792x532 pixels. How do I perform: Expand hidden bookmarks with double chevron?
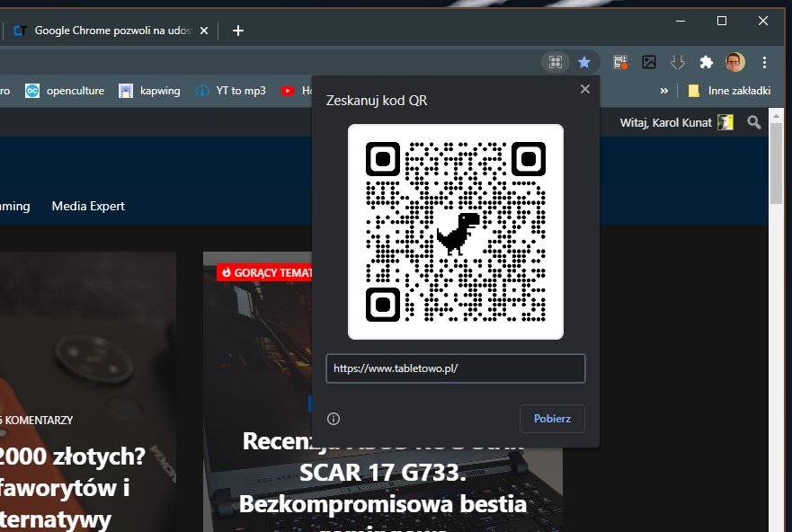pos(663,91)
